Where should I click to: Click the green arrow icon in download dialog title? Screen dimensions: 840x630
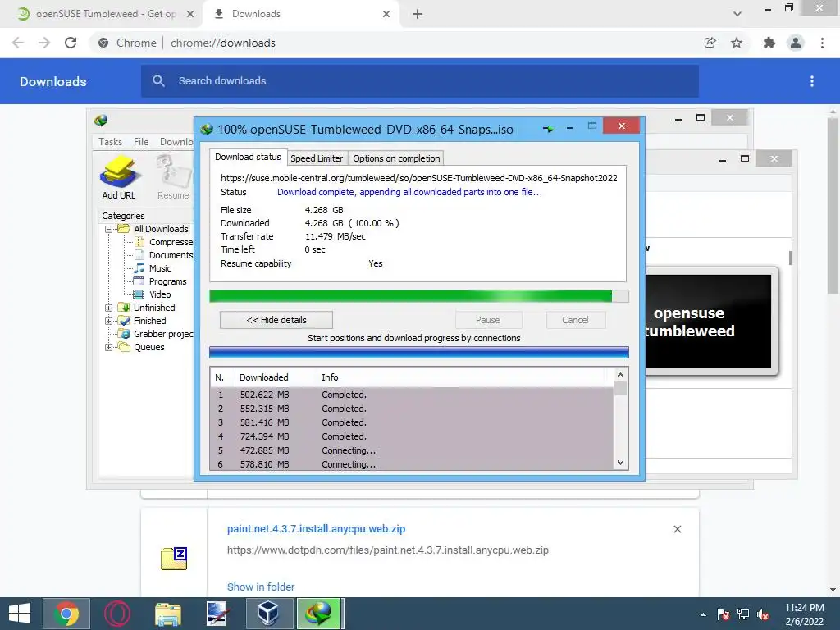tap(549, 129)
